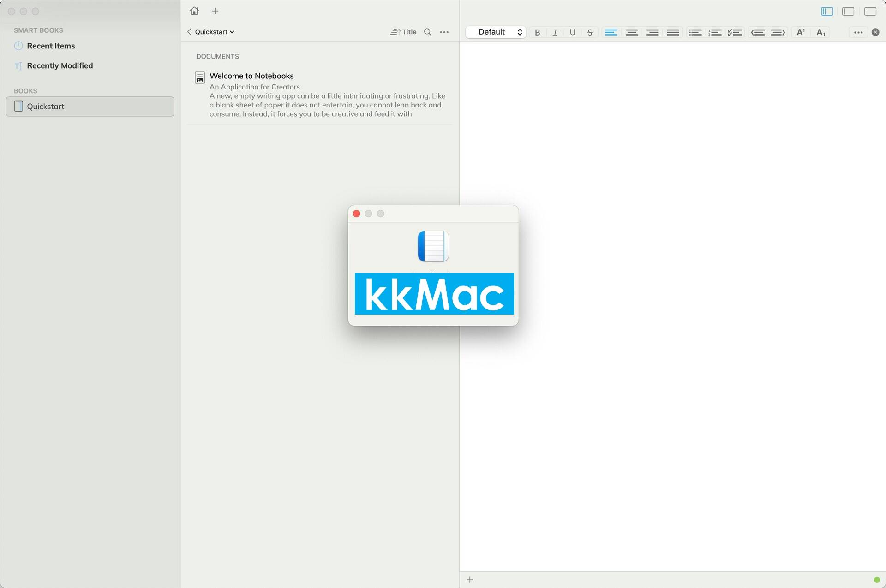886x588 pixels.
Task: Click the Welcome to Notebooks document icon
Action: pos(200,77)
